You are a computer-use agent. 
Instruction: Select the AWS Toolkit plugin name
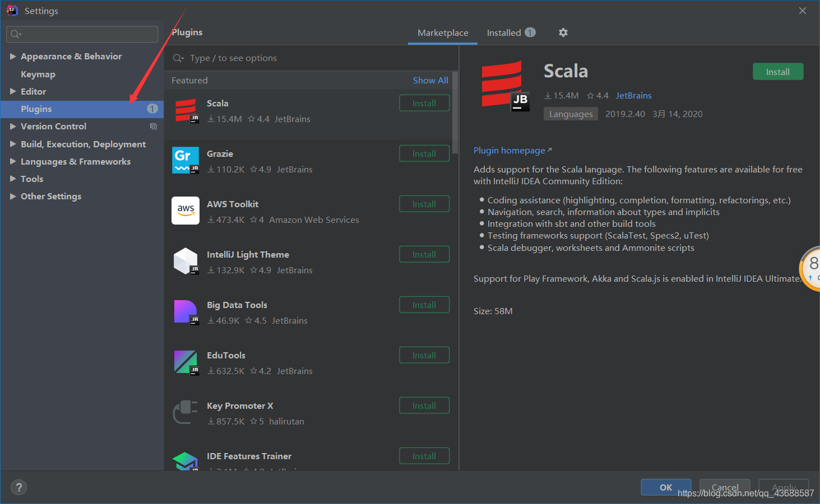coord(233,204)
